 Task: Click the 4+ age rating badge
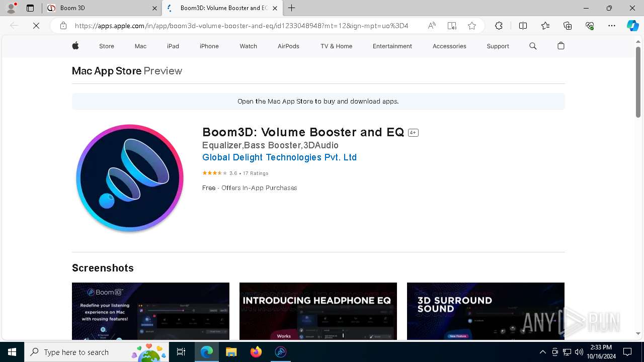point(413,133)
